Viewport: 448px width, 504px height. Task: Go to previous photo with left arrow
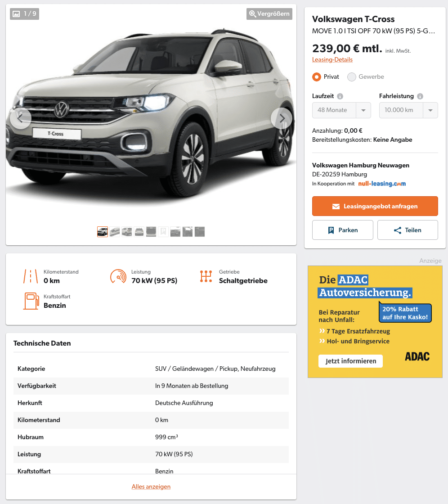[21, 118]
